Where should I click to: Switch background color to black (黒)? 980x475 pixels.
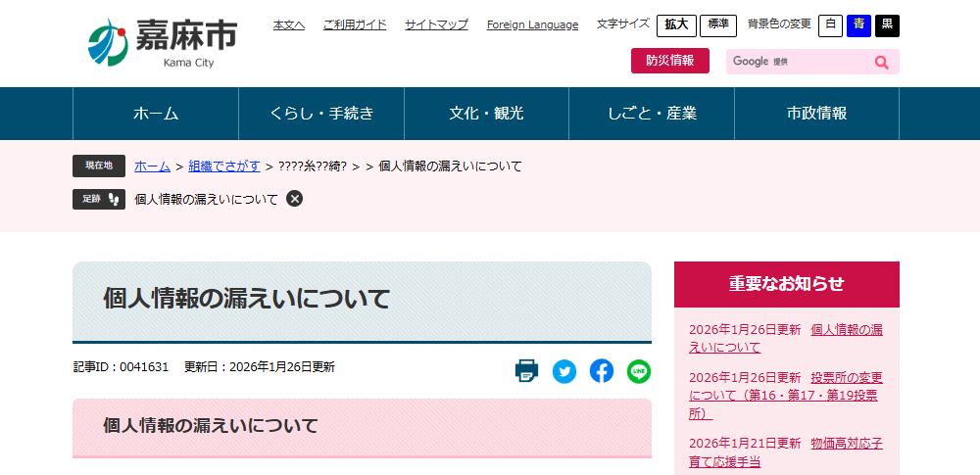887,25
